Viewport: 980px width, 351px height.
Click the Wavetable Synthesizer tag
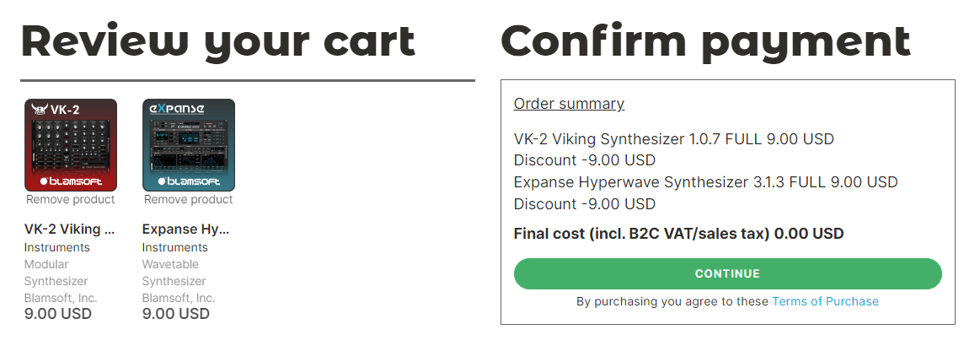174,273
